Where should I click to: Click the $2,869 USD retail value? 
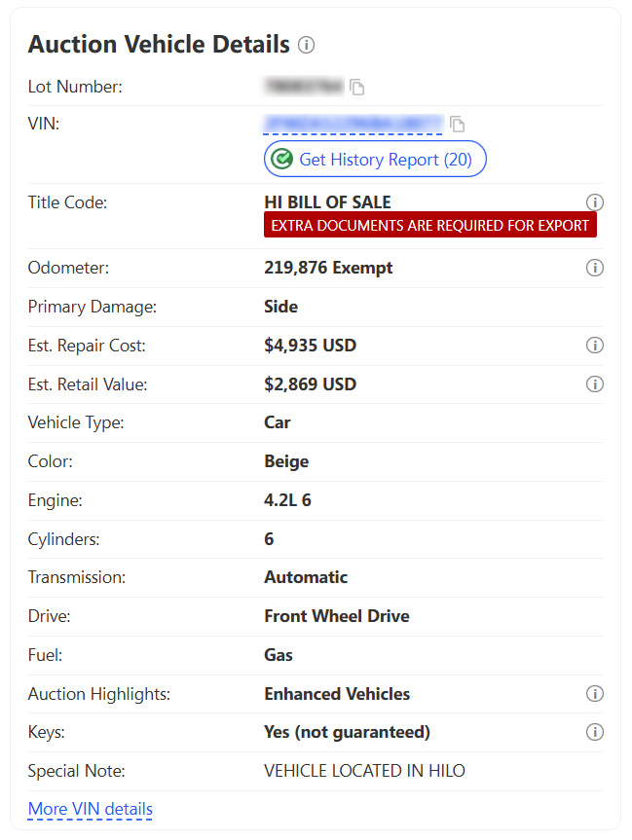coord(310,384)
